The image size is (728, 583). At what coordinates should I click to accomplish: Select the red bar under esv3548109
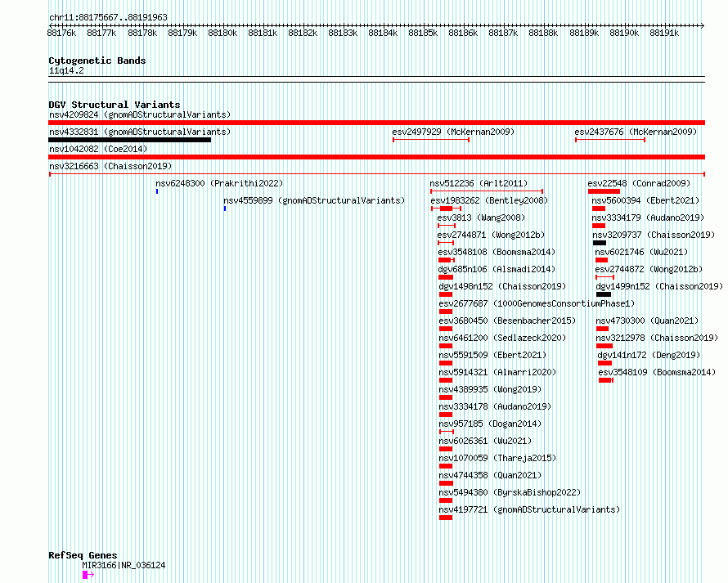pos(606,380)
